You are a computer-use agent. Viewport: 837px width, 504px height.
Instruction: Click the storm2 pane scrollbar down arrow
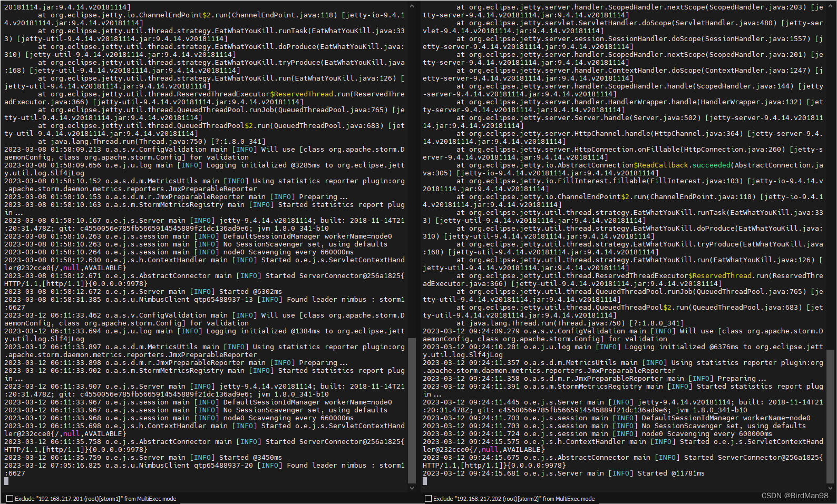831,488
